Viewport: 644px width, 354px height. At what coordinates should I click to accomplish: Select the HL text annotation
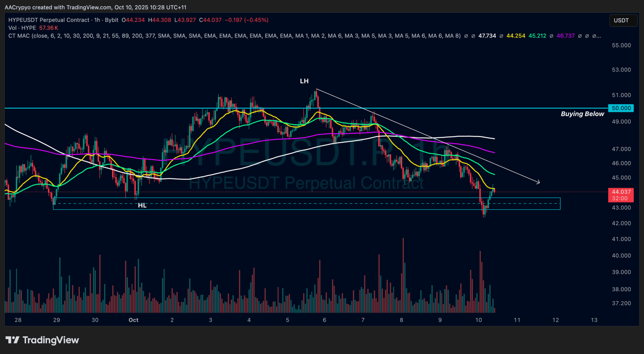(x=142, y=205)
